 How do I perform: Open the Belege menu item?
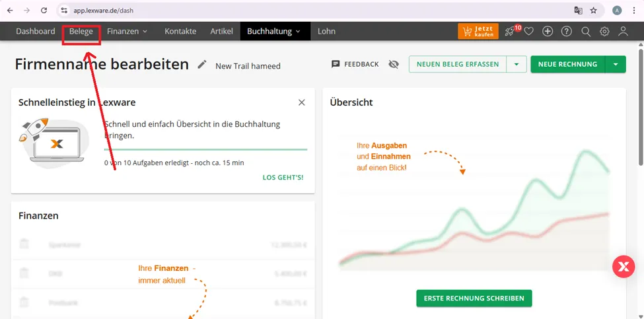81,31
